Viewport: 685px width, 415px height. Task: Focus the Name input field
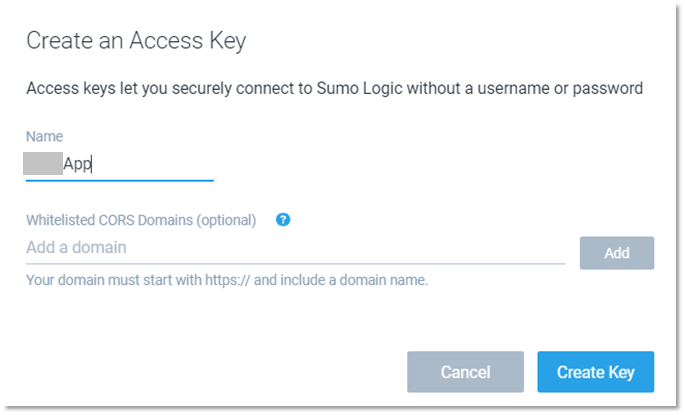[x=120, y=164]
